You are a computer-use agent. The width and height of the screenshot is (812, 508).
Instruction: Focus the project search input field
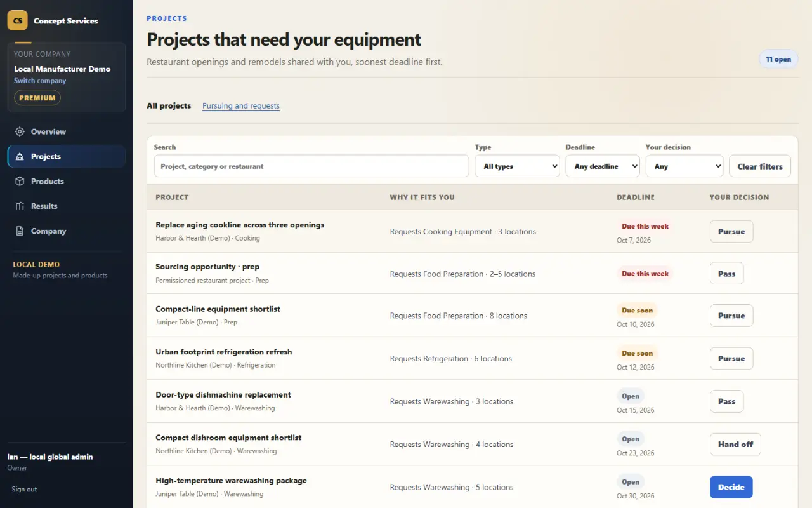pos(311,166)
